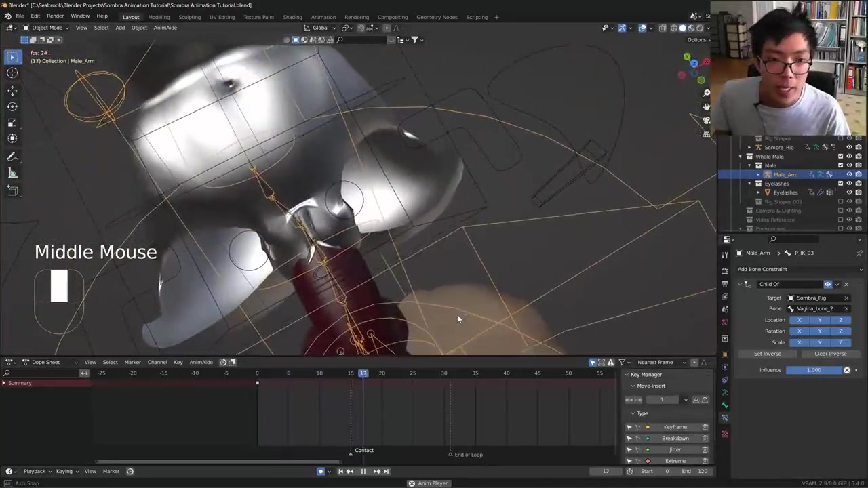868x488 pixels.
Task: Click the constraint Influence slider
Action: (814, 370)
